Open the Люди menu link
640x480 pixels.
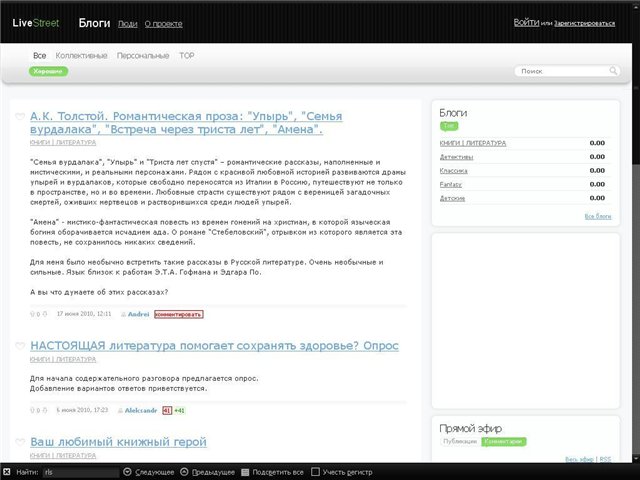pyautogui.click(x=128, y=24)
